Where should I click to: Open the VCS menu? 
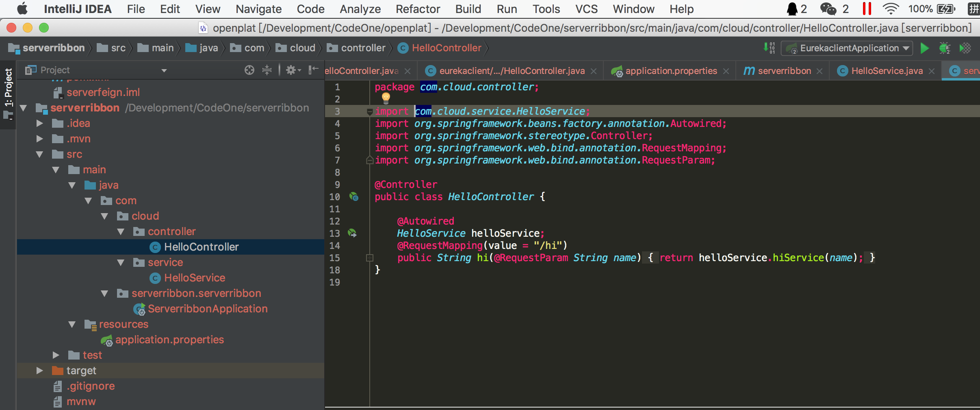tap(586, 9)
